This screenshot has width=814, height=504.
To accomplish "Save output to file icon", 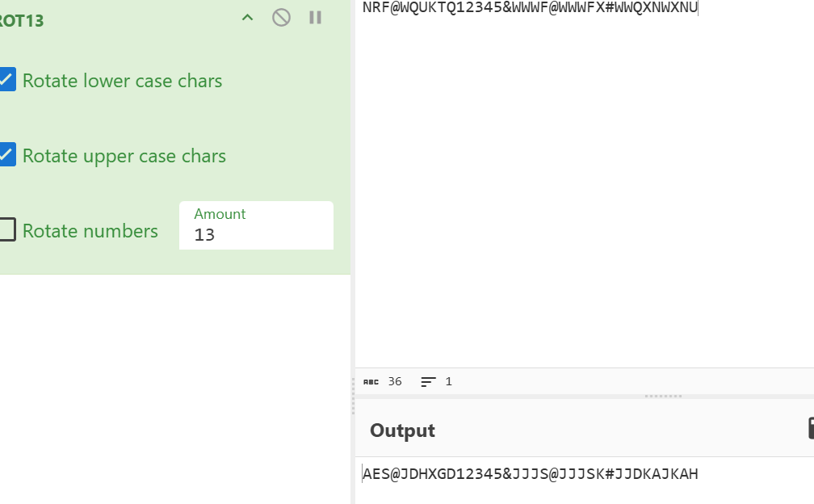I will 810,428.
